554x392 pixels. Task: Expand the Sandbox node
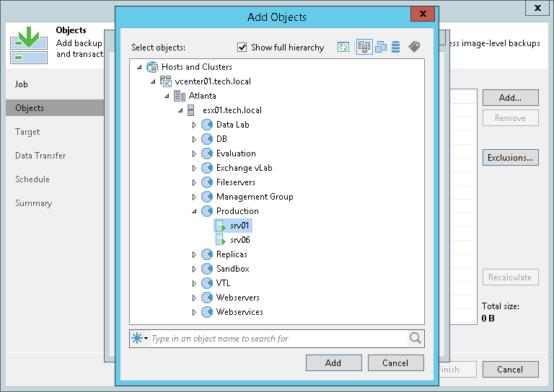[194, 269]
